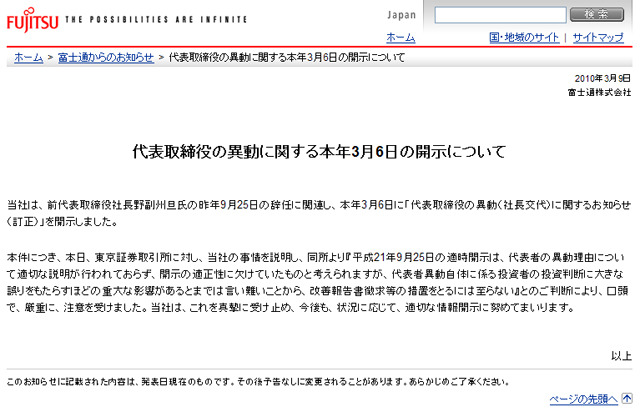The image size is (640, 412).
Task: Click the footer disclaimer starting このお知らせに記載された内容
Action: click(258, 382)
